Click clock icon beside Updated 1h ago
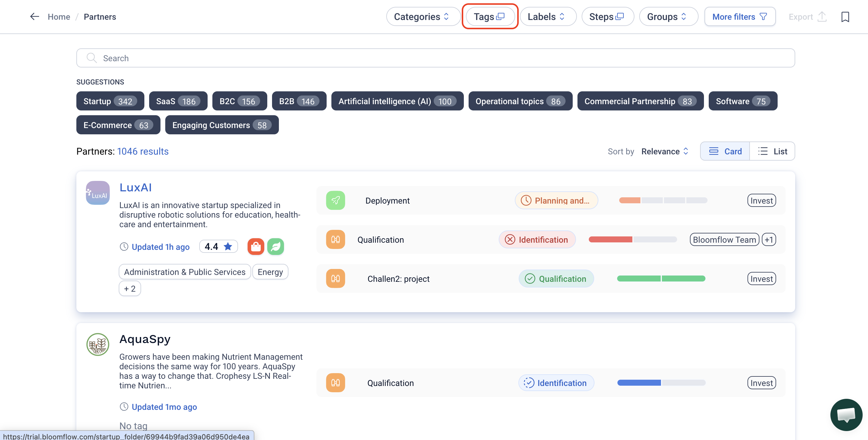This screenshot has height=440, width=868. (124, 247)
